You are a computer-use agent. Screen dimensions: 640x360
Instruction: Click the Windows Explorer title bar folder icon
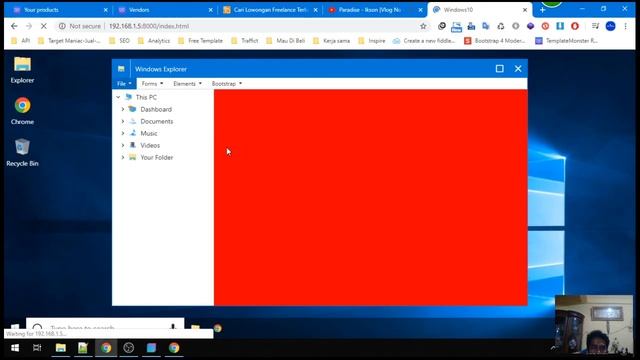(121, 69)
